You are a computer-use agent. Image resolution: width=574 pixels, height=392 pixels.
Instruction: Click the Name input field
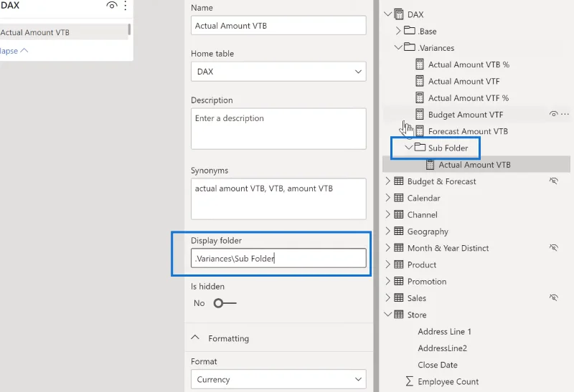click(x=278, y=26)
